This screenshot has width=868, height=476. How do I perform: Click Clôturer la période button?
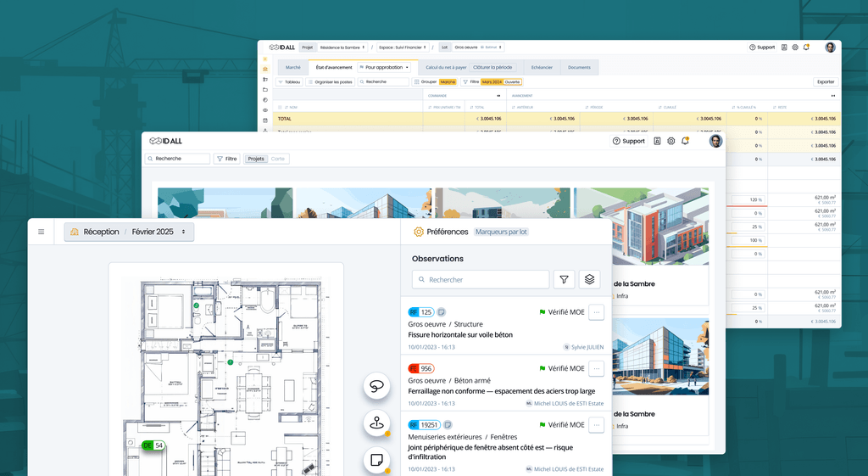tap(492, 68)
